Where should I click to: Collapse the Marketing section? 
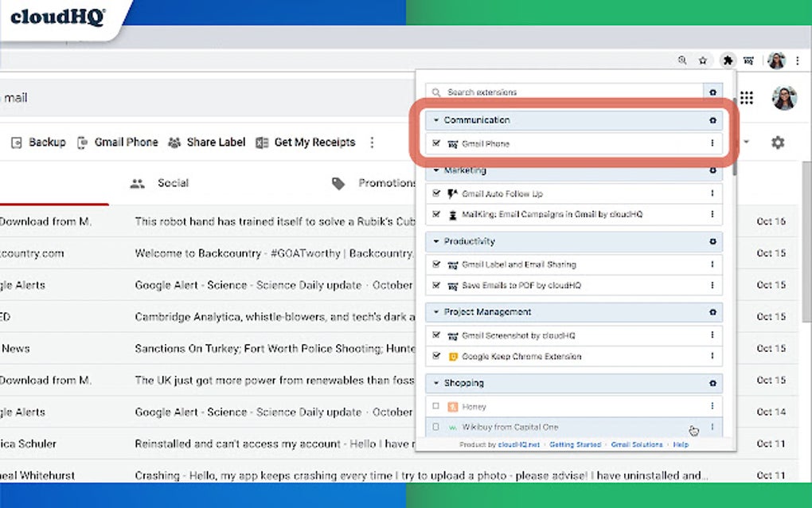(x=434, y=170)
